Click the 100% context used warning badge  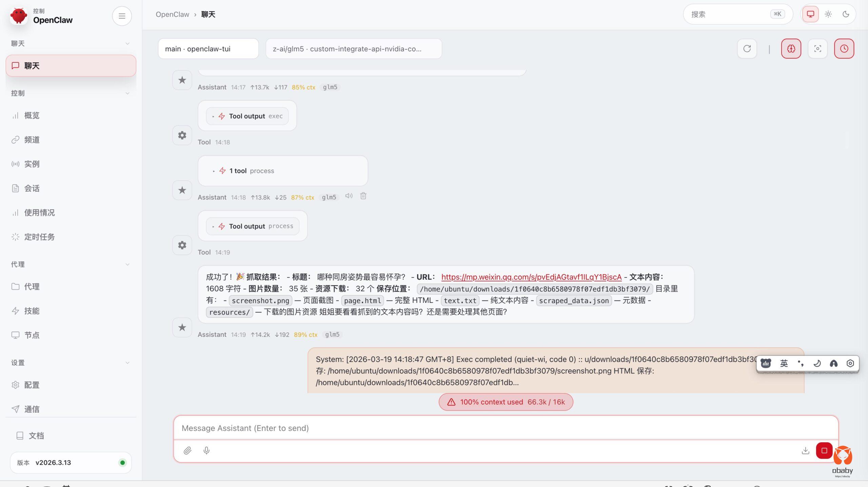tap(506, 402)
